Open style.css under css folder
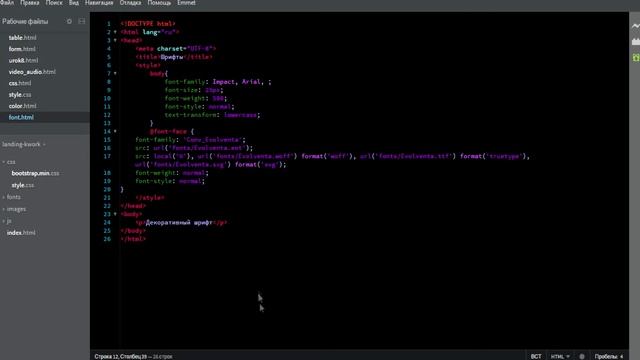The width and height of the screenshot is (640, 360). [23, 185]
